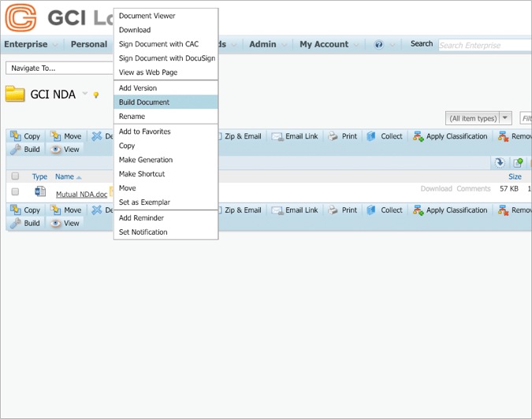The width and height of the screenshot is (532, 419).
Task: Click the Word document type icon
Action: (x=40, y=191)
